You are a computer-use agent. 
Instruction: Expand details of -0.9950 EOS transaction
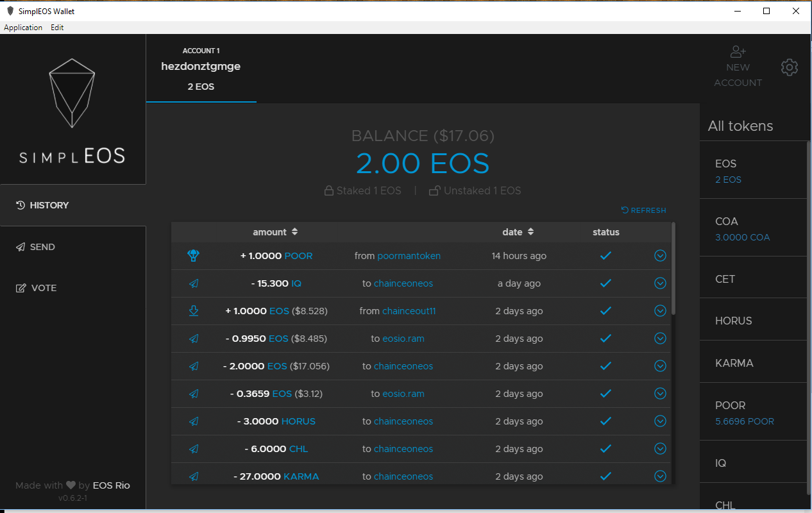pyautogui.click(x=660, y=339)
